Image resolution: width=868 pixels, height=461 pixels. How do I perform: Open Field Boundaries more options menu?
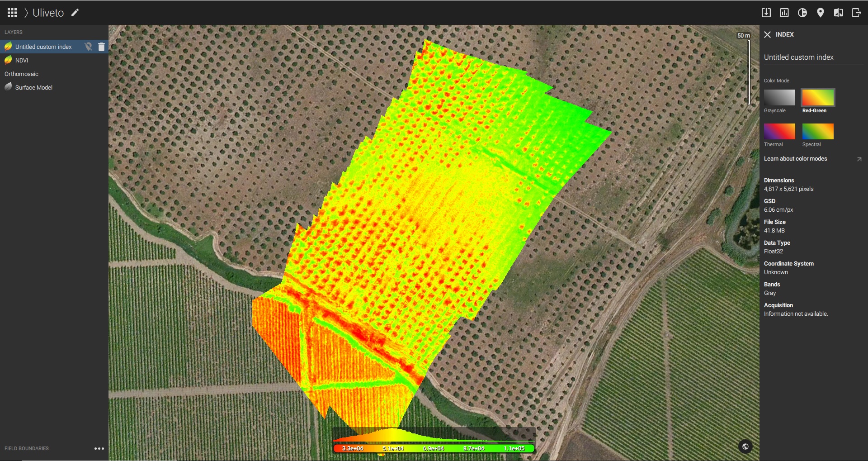[99, 448]
